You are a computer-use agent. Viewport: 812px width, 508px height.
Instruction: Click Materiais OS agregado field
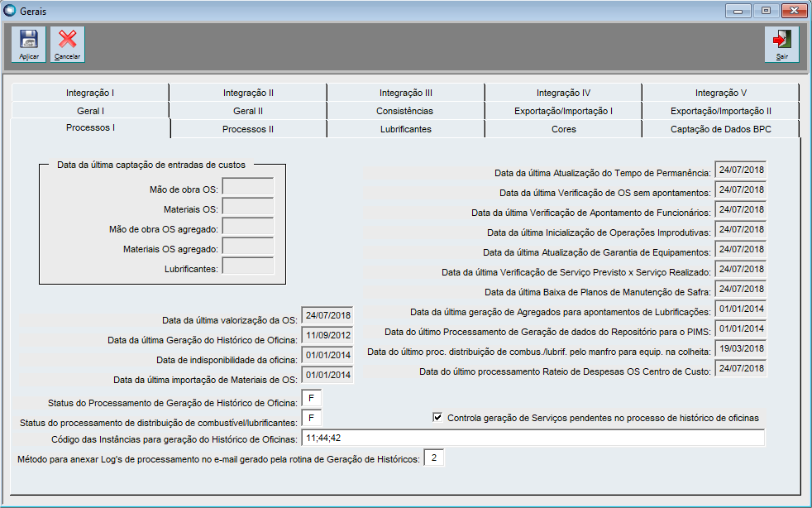point(248,247)
